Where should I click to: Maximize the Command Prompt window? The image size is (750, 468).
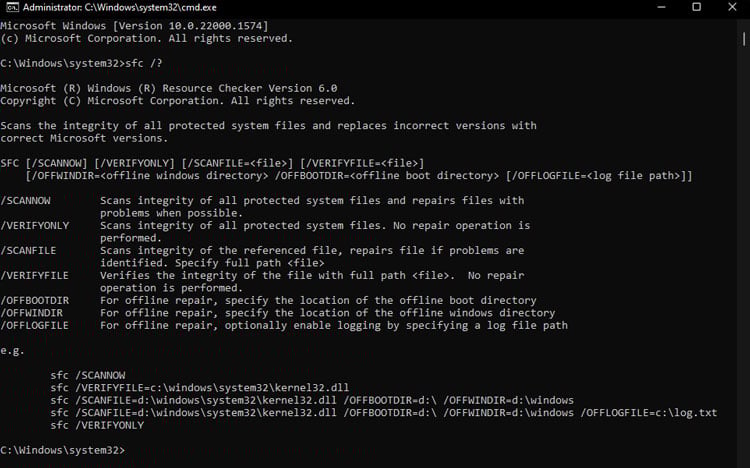click(696, 7)
